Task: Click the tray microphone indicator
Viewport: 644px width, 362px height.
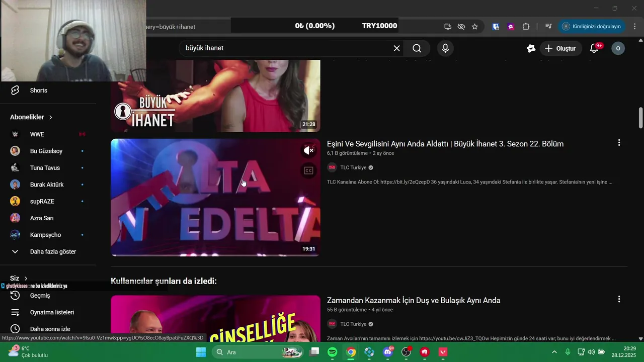Action: (568, 352)
